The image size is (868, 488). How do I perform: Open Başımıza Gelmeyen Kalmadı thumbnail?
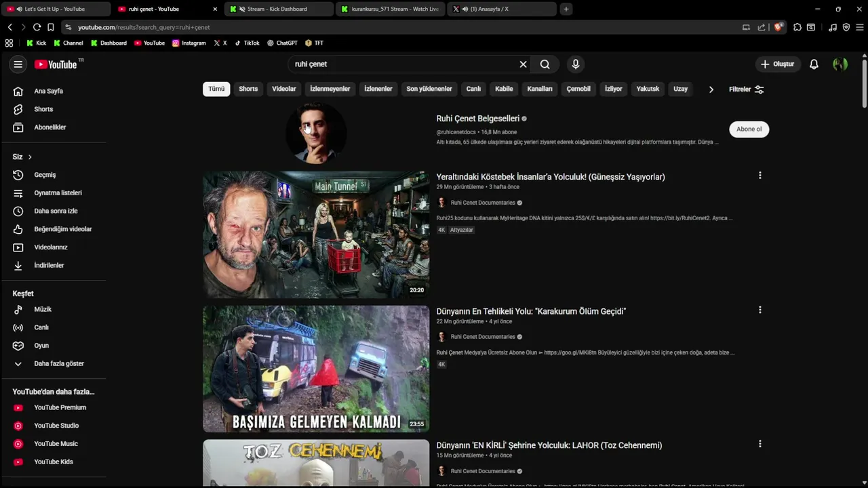point(316,369)
